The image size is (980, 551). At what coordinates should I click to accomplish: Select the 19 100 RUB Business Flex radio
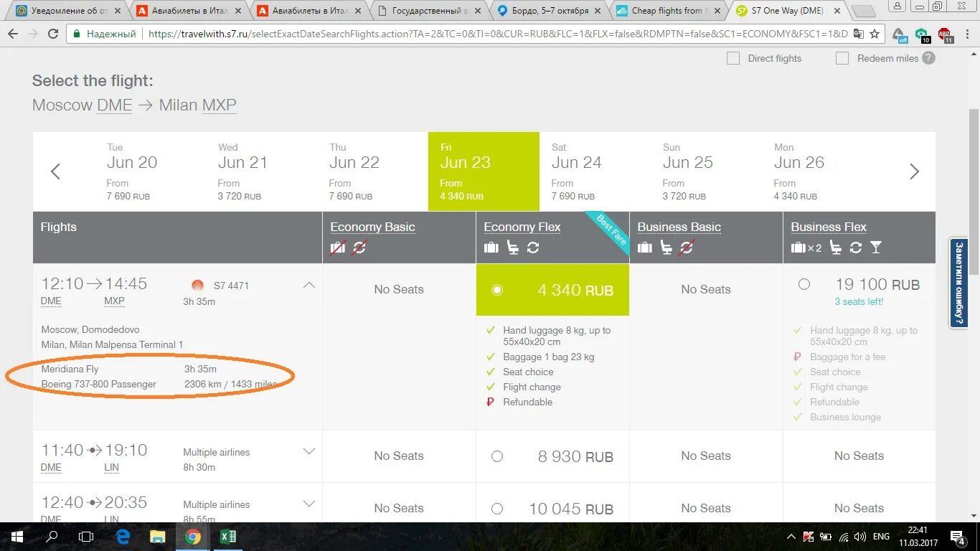pyautogui.click(x=804, y=284)
